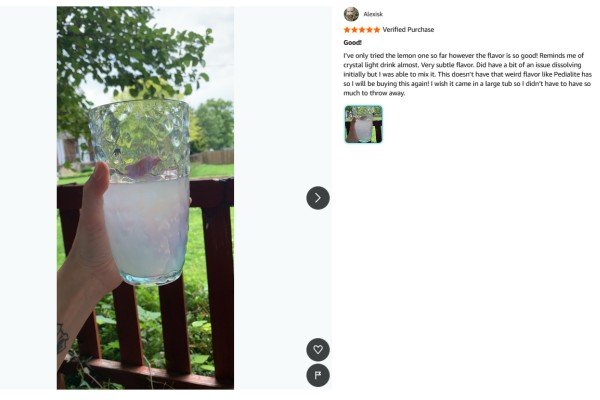Select the fourth orange rating star

pyautogui.click(x=369, y=29)
